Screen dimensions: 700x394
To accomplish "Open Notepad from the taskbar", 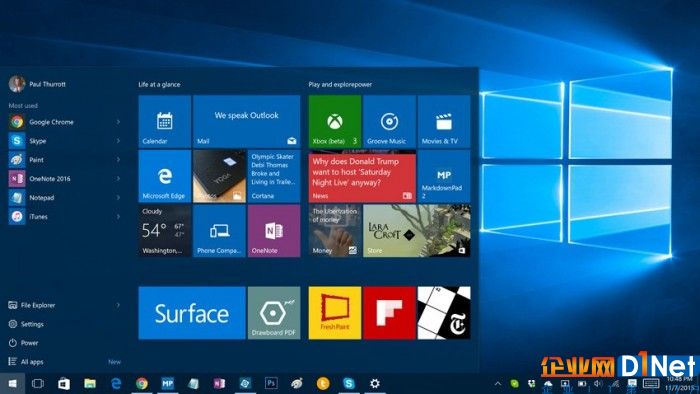I will (193, 383).
